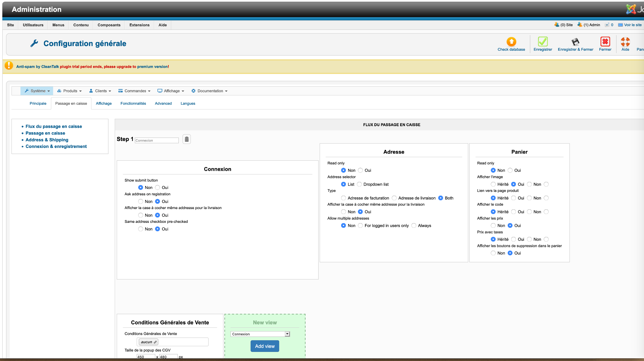Click the Add view button
This screenshot has height=361, width=644.
265,346
